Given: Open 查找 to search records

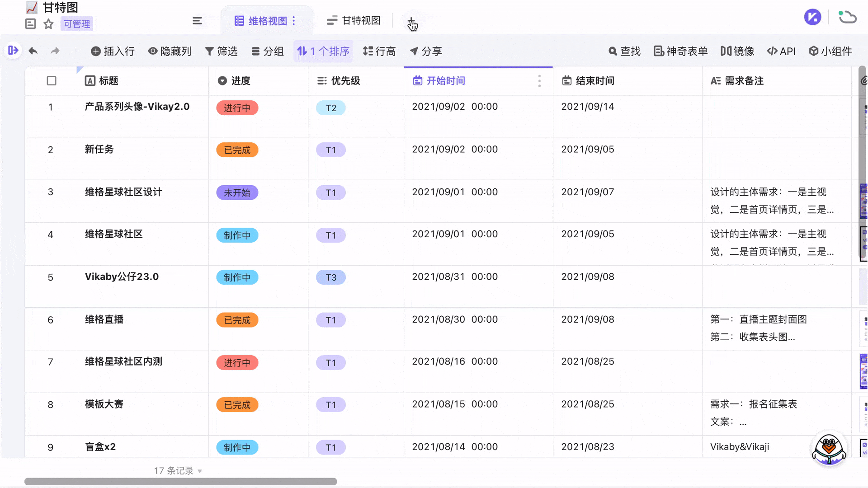Looking at the screenshot, I should click(x=624, y=51).
